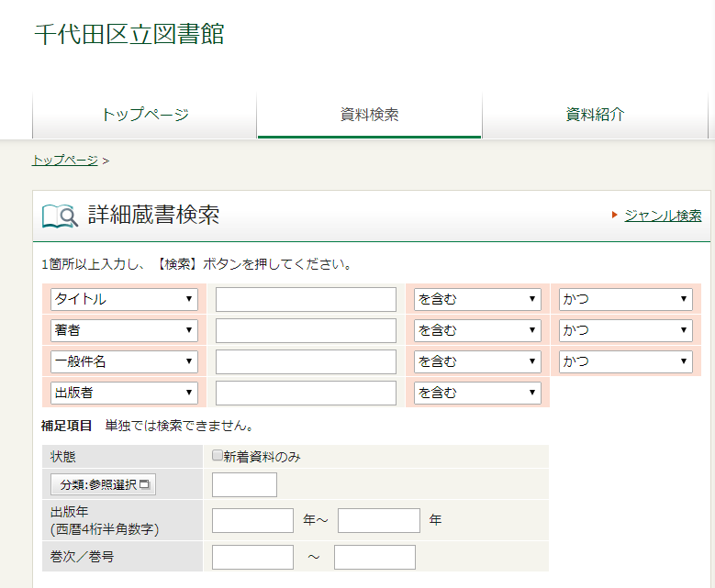Expand the を含む dropdown in the 出版者 row
Viewport: 715px width, 588px height.
pyautogui.click(x=477, y=393)
